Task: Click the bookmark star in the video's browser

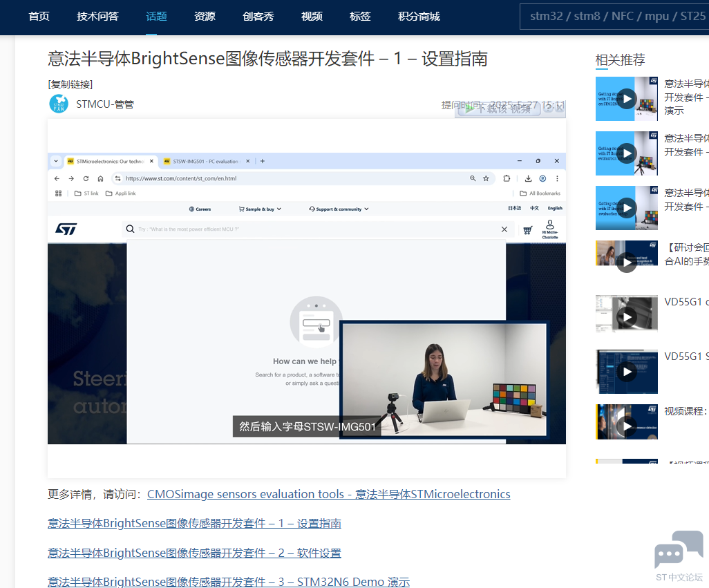Action: click(x=486, y=178)
